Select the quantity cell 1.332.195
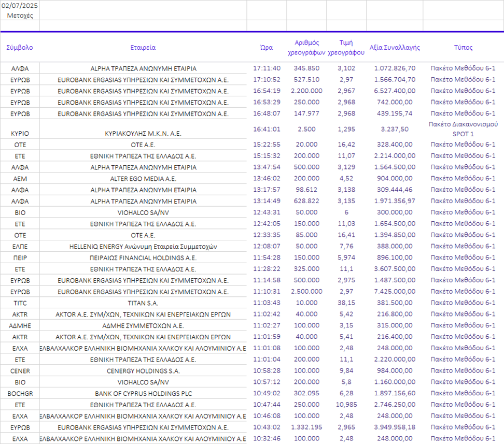 click(306, 427)
